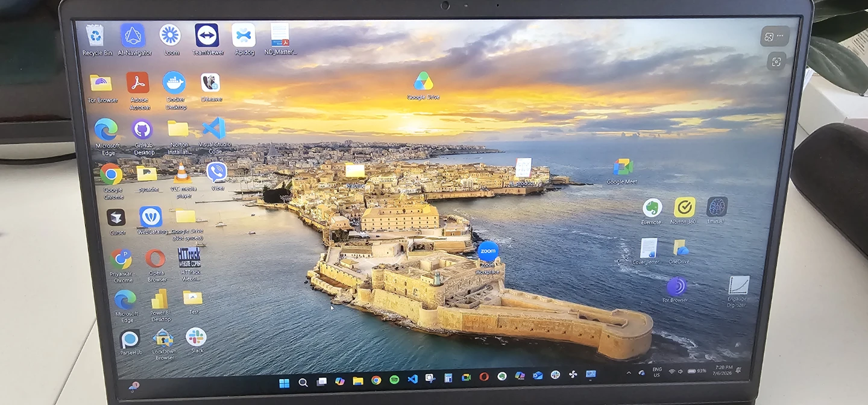
Task: Expand the hidden system tray icons chevron
Action: pyautogui.click(x=629, y=373)
